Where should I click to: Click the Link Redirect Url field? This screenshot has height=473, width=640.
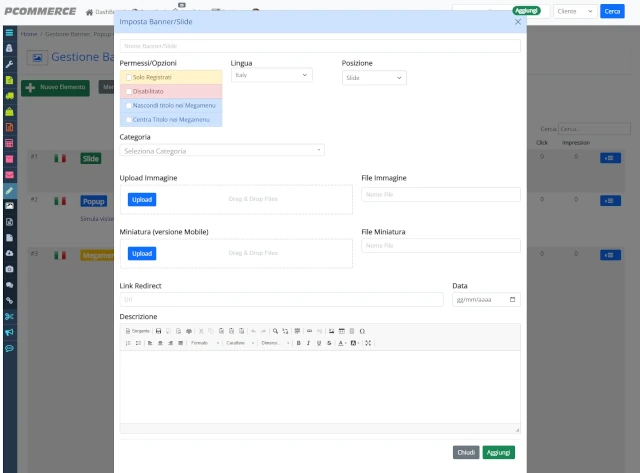pyautogui.click(x=282, y=300)
